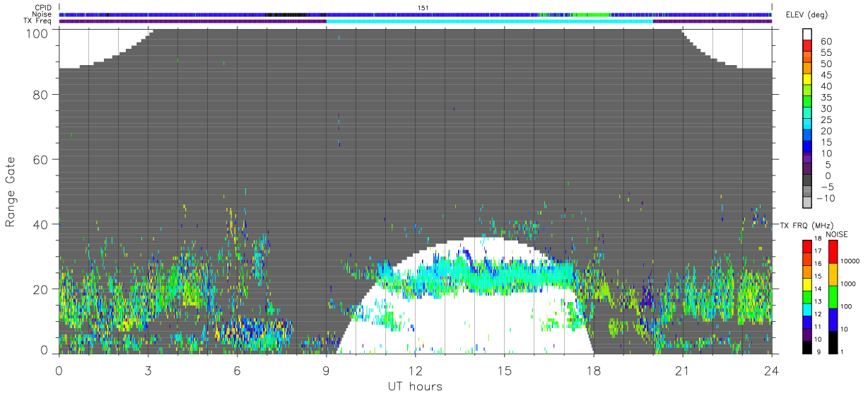Click the 55 label on ELEV colorbar
The width and height of the screenshot is (868, 401).
pyautogui.click(x=827, y=52)
